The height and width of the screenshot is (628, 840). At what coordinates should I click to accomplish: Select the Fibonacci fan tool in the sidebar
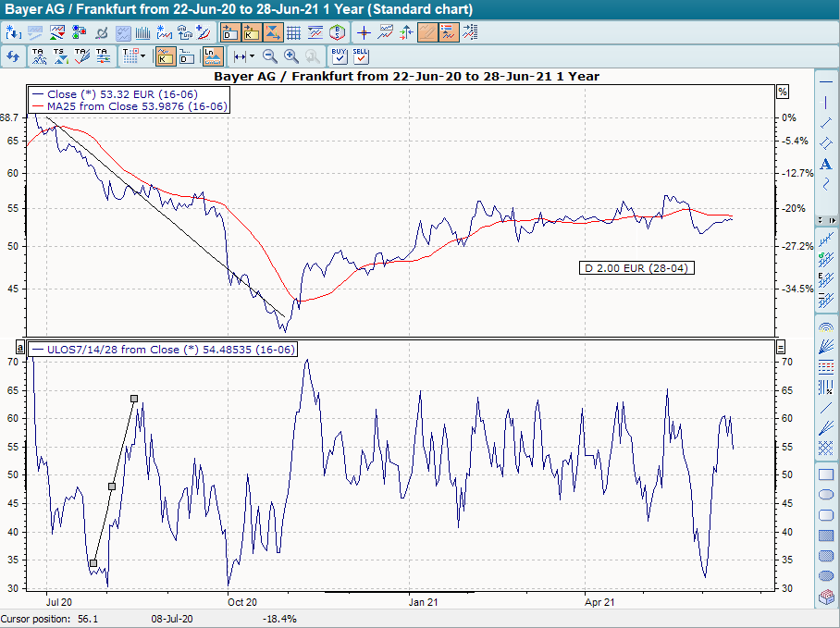tap(826, 346)
